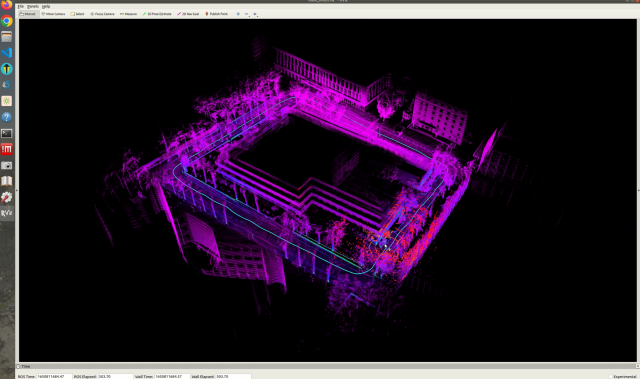
Task: Choose the Select tool
Action: 77,14
